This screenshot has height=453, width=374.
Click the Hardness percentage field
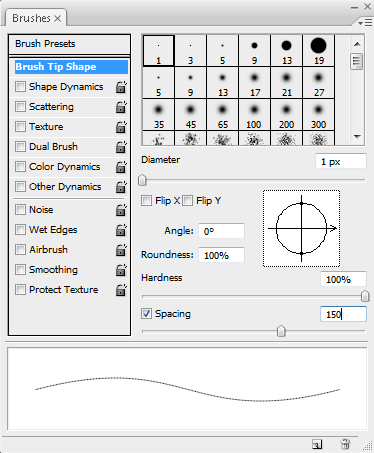click(x=343, y=279)
